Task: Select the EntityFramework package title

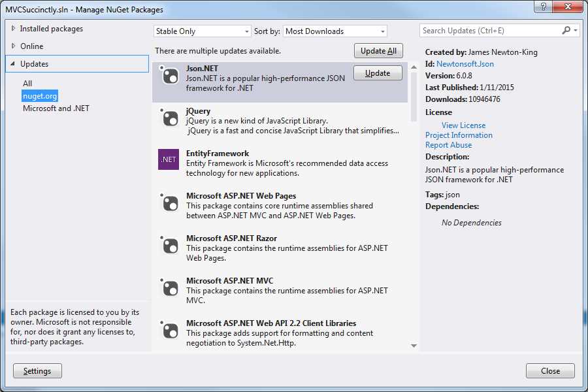Action: tap(218, 154)
